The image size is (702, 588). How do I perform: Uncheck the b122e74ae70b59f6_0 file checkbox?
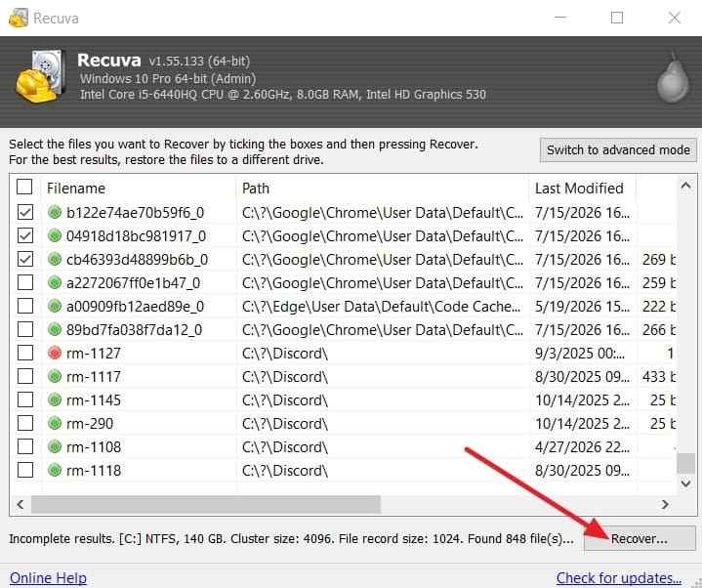click(25, 212)
